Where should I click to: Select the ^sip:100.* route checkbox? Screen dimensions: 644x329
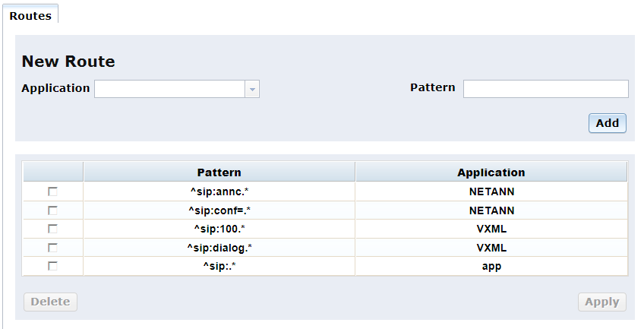[x=53, y=229]
